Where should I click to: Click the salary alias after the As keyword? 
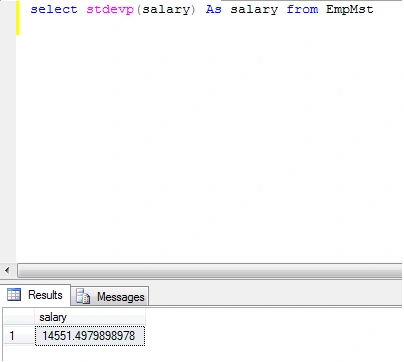pyautogui.click(x=254, y=10)
